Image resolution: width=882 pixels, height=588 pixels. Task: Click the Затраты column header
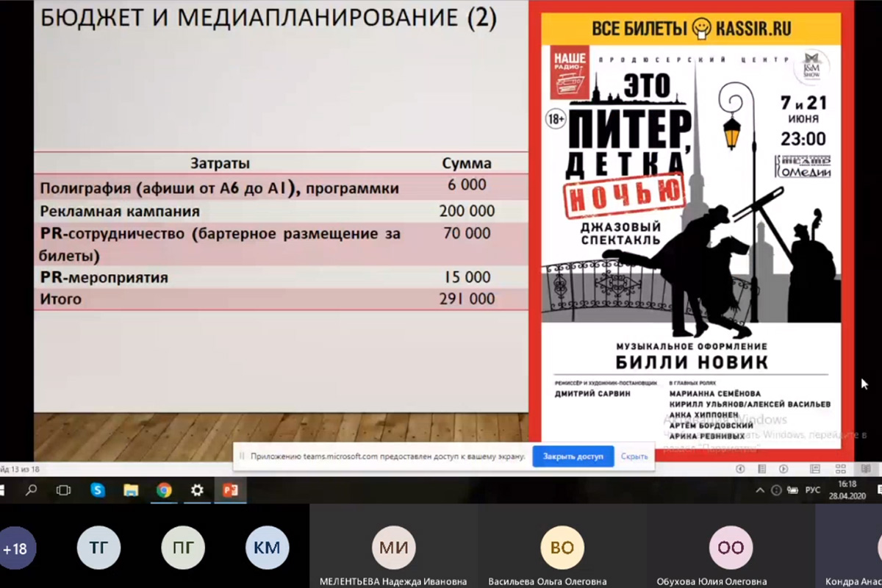pos(220,163)
